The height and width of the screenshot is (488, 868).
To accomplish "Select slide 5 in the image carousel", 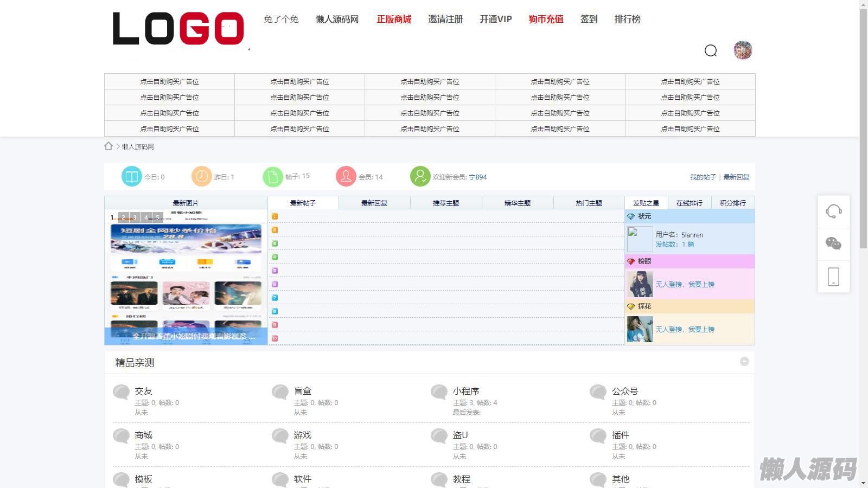I will (158, 217).
